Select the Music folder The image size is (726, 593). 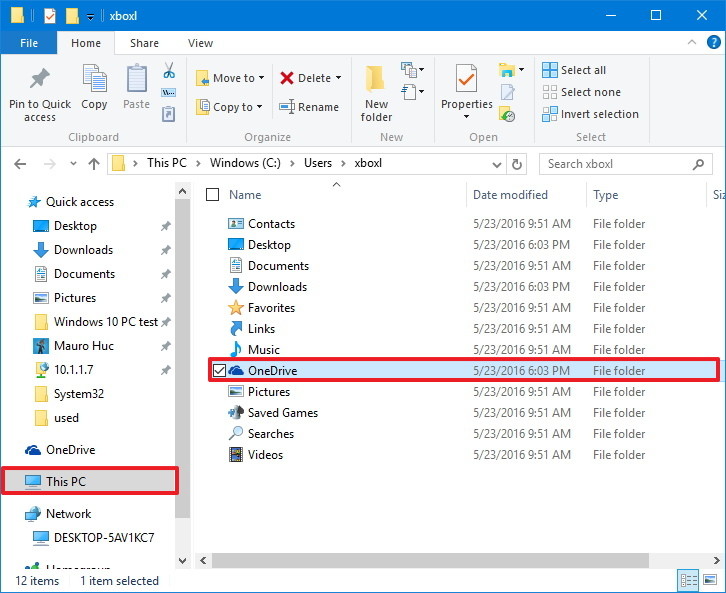tap(263, 350)
